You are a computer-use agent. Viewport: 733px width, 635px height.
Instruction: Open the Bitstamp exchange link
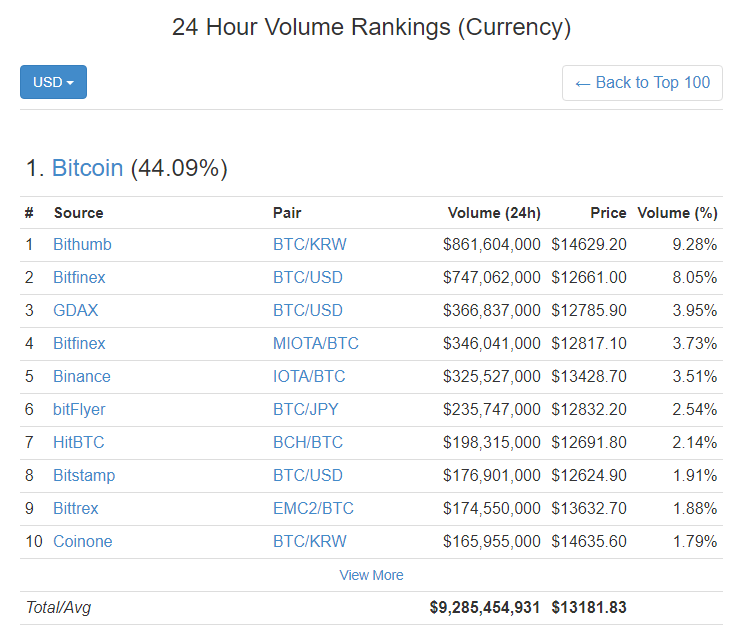(x=83, y=475)
